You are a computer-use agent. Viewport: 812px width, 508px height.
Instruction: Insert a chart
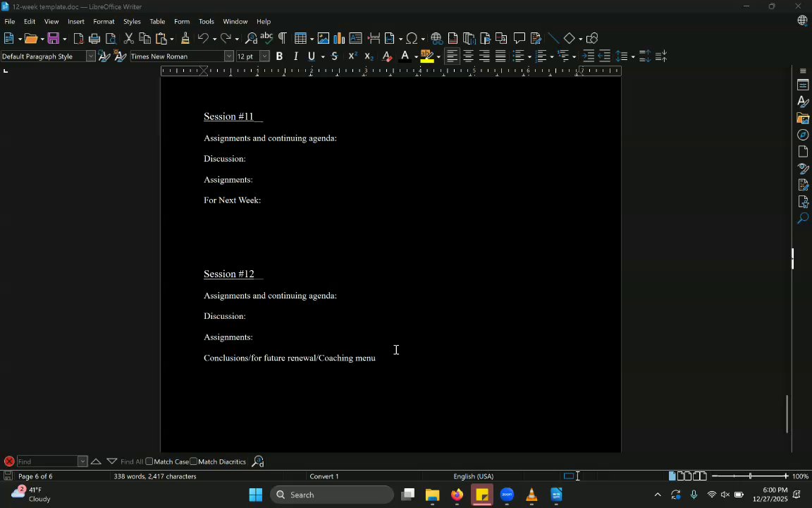coord(339,38)
